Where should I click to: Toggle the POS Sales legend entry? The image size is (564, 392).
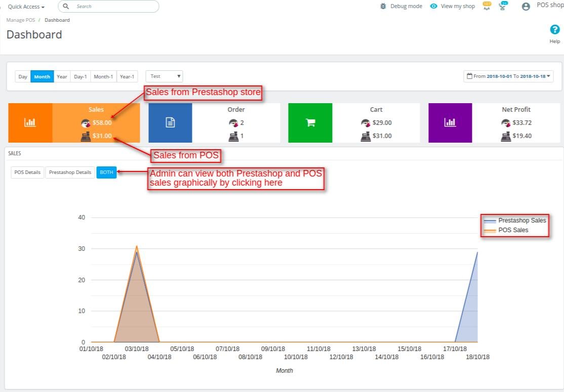506,230
